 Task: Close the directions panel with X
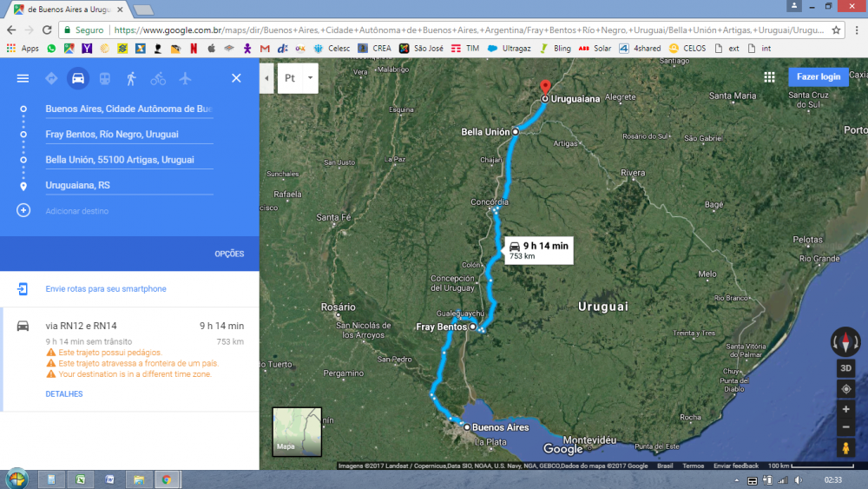point(236,78)
